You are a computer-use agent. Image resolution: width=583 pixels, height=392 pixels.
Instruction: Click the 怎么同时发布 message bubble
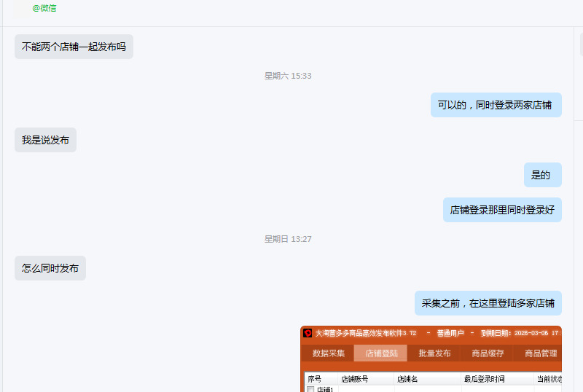click(50, 268)
